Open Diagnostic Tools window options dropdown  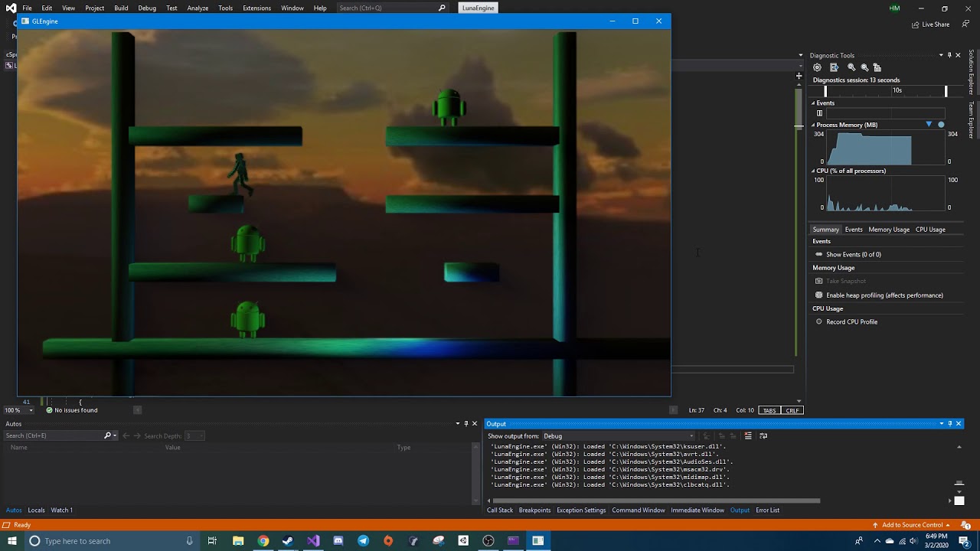pyautogui.click(x=941, y=55)
